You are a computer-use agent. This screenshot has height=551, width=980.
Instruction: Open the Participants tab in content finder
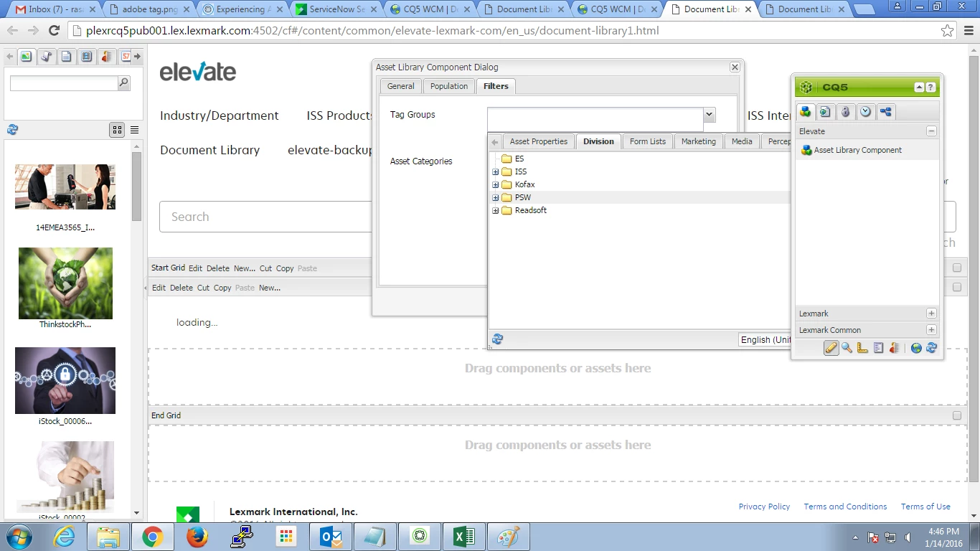pyautogui.click(x=106, y=57)
